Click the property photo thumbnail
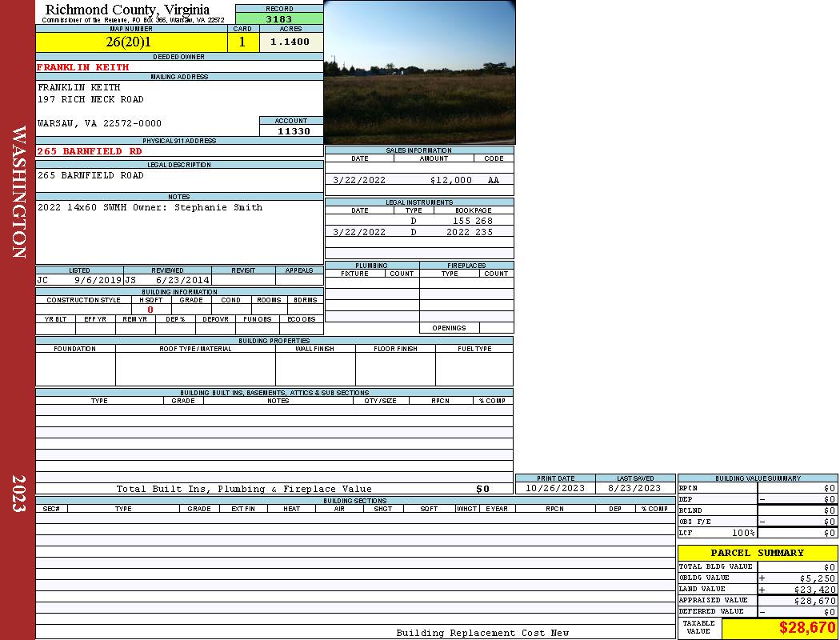 (419, 72)
